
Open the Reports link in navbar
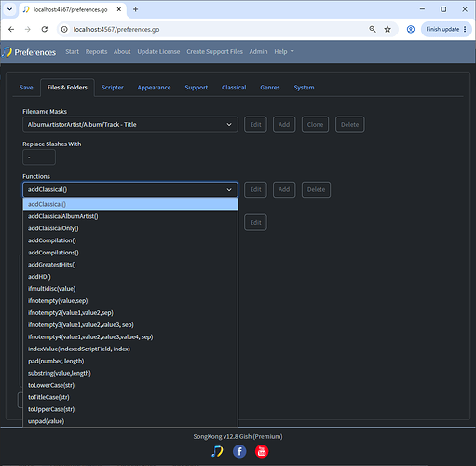point(96,52)
